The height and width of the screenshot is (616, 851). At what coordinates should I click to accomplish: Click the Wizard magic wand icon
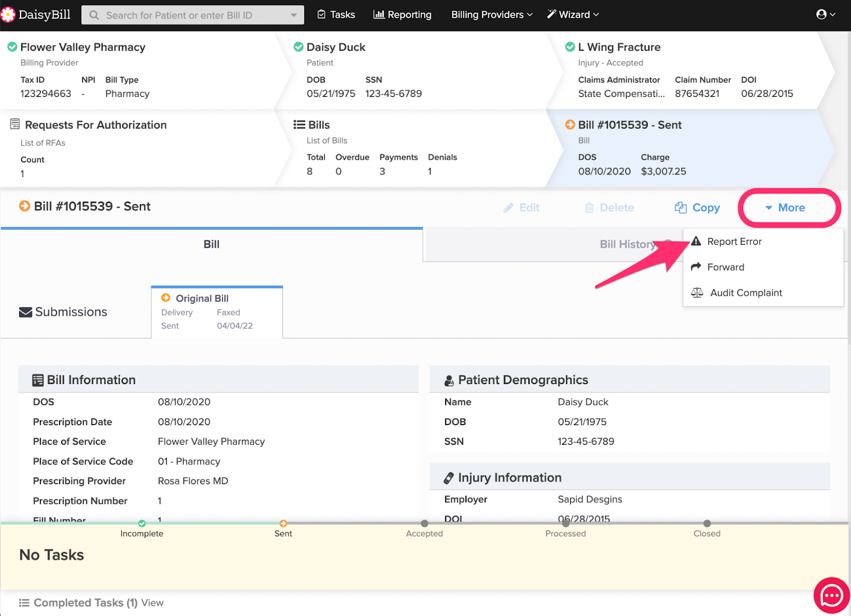tap(552, 14)
